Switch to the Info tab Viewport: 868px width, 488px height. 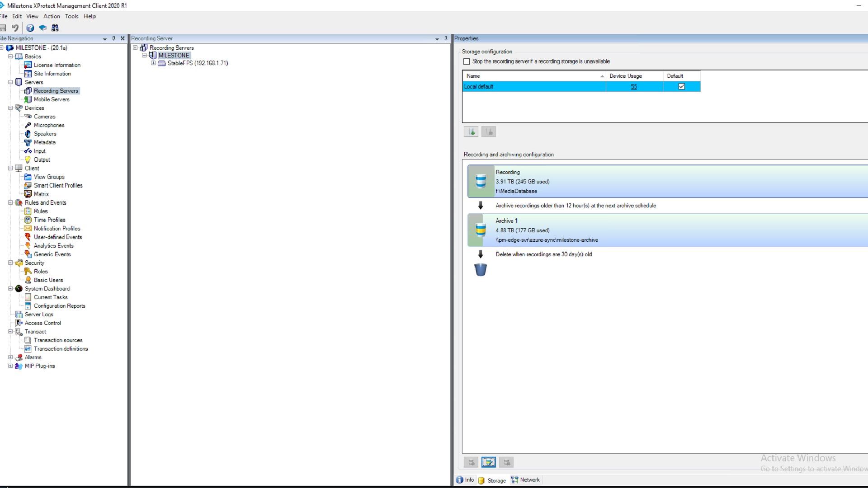(465, 480)
